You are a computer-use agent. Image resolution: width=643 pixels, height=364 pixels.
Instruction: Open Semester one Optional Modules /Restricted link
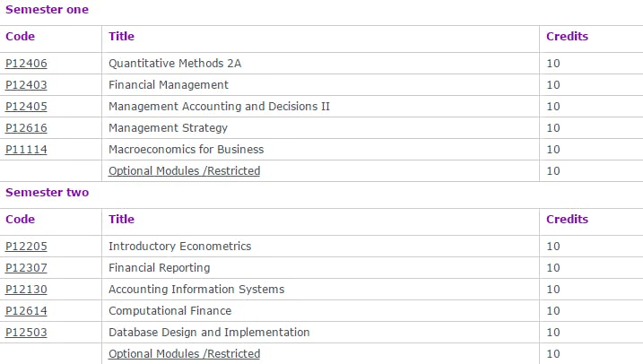click(184, 171)
